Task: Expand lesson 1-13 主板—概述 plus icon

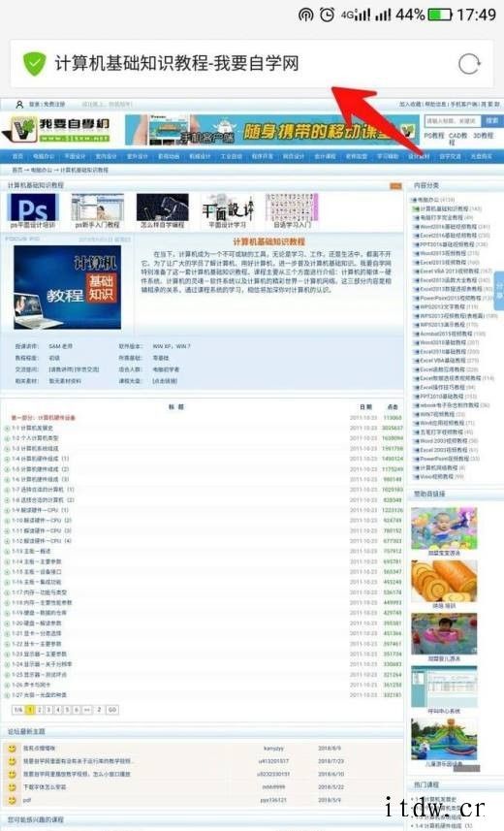Action: click(x=8, y=552)
